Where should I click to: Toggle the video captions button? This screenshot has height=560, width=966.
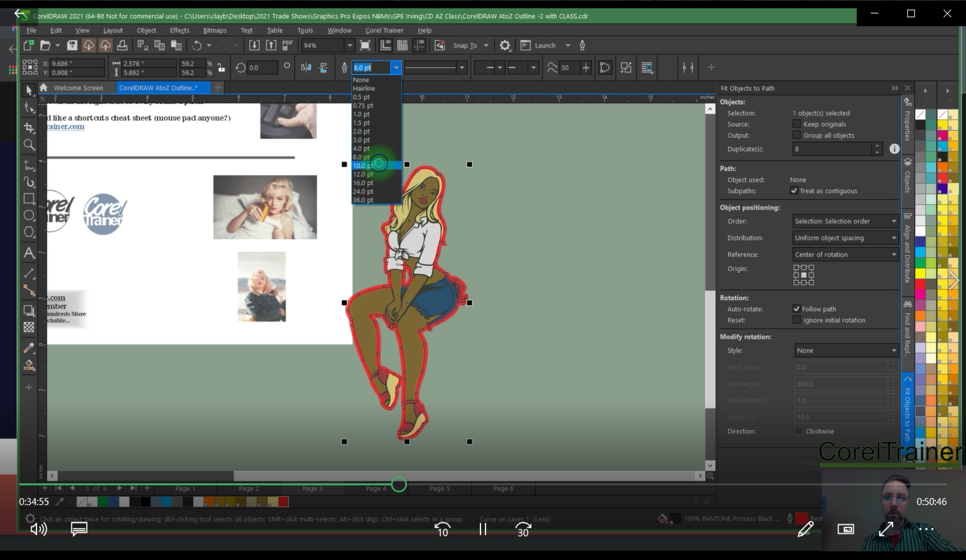pyautogui.click(x=79, y=529)
